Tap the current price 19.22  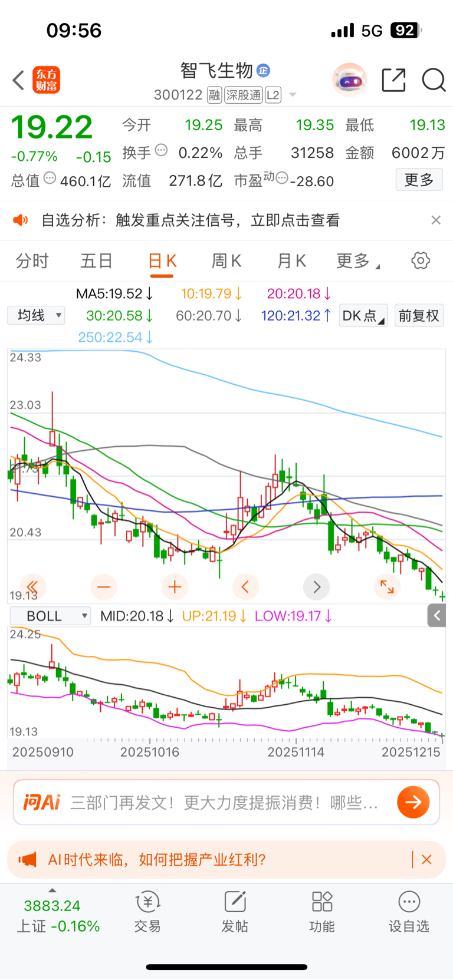(x=52, y=127)
